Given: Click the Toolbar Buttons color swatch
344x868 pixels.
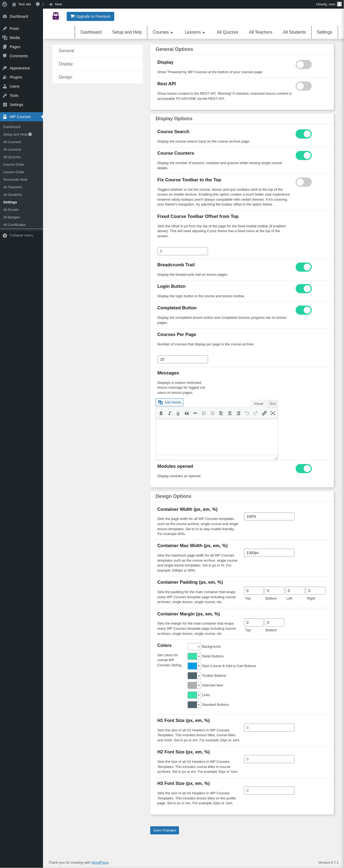Looking at the screenshot, I should [x=192, y=676].
